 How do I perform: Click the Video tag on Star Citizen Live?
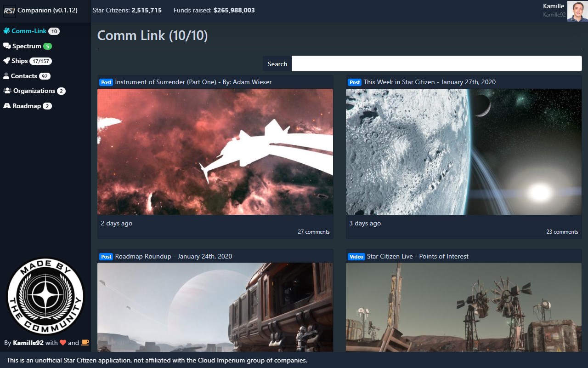[356, 257]
